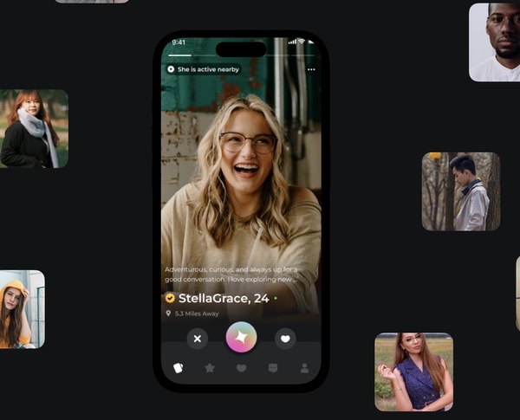
Task: Open the chat messages tab
Action: (273, 368)
